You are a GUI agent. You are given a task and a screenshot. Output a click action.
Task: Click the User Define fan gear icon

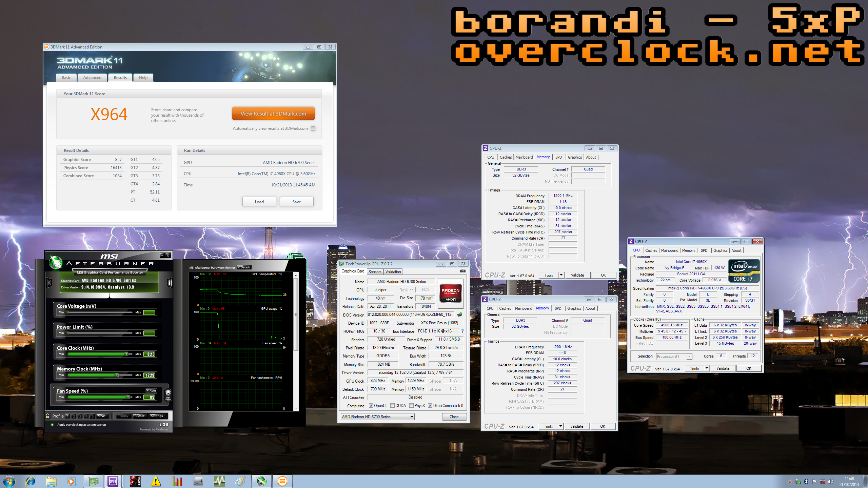pos(168,395)
